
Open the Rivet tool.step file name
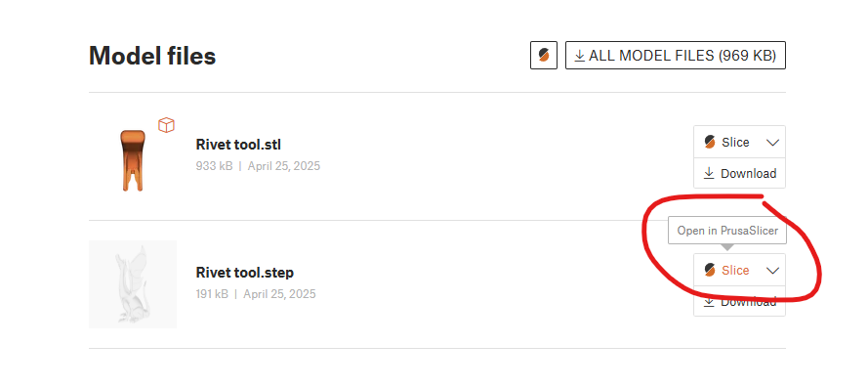(x=245, y=273)
